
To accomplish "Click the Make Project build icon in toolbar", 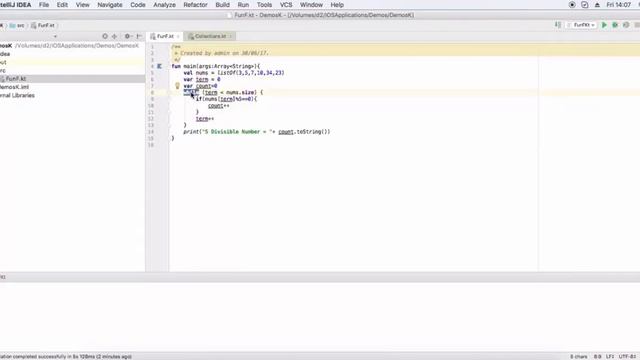I will pyautogui.click(x=558, y=25).
